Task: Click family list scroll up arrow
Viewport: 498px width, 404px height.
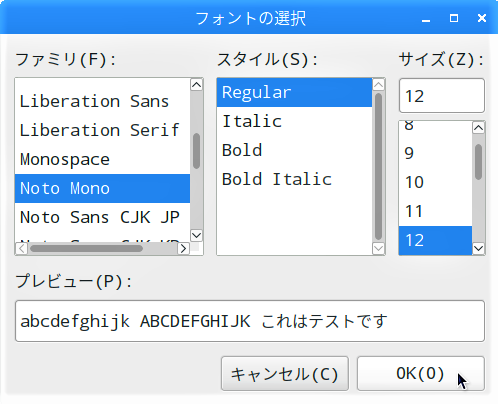Action: [197, 85]
